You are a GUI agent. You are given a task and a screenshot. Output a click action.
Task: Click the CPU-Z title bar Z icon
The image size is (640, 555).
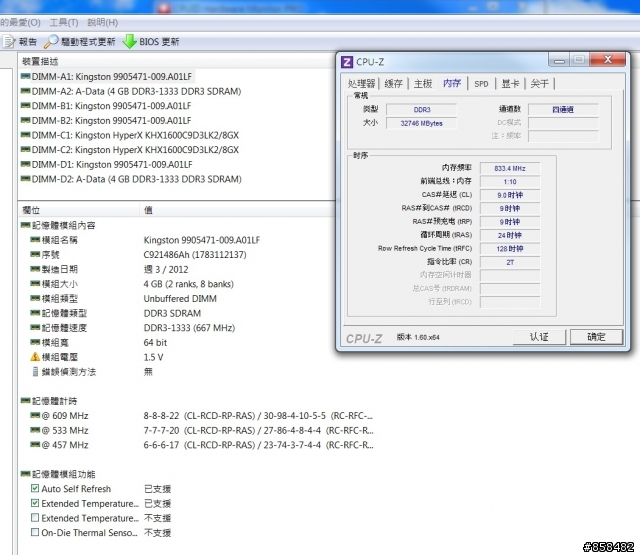(x=347, y=62)
